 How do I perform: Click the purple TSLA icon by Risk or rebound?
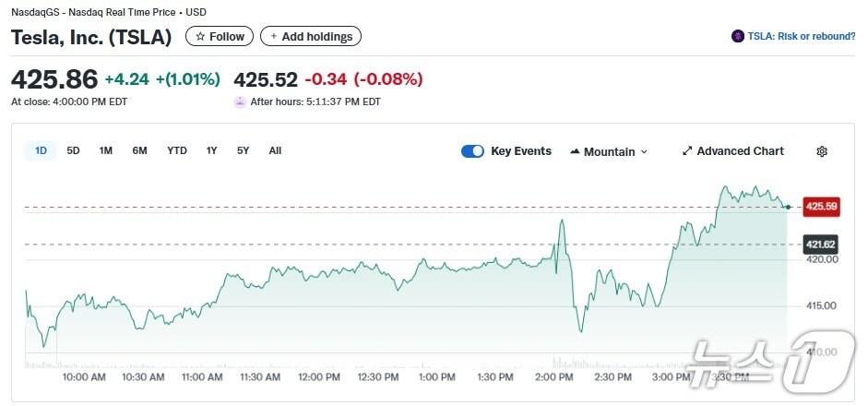[738, 37]
